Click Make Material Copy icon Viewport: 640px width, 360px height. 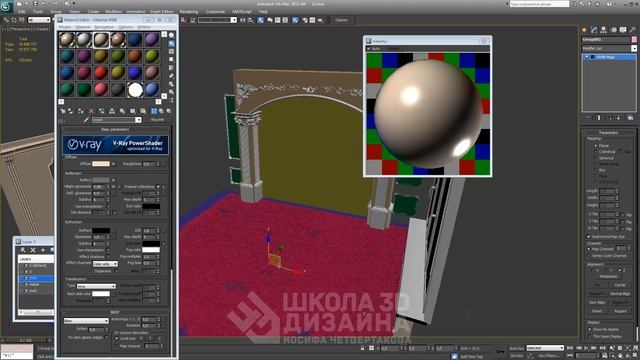coord(101,111)
